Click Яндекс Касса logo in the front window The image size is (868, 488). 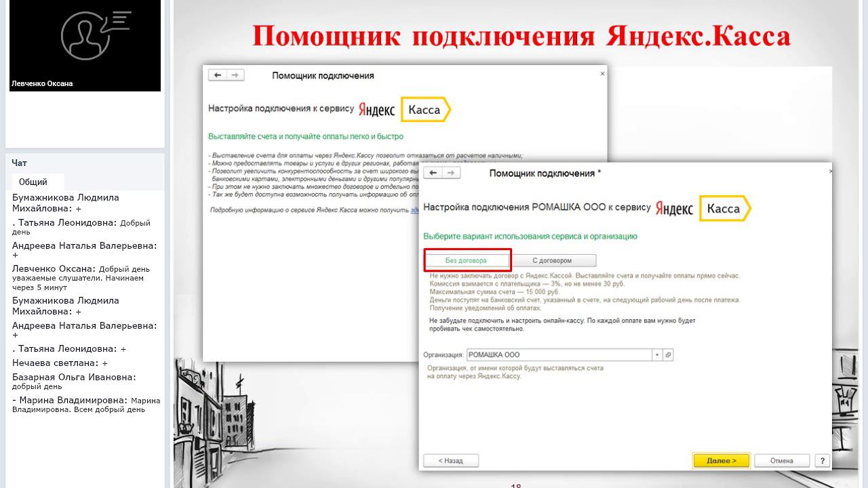click(704, 209)
